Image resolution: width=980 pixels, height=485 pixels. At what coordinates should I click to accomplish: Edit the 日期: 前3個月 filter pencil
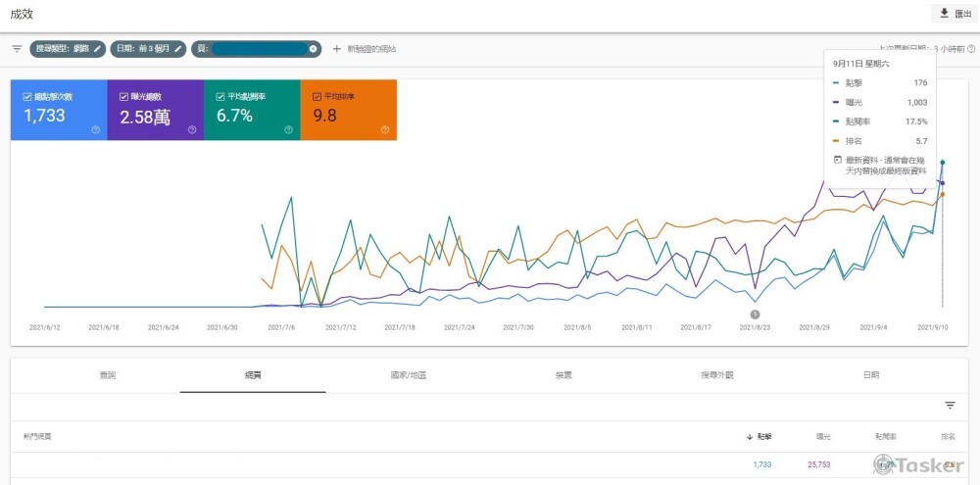[179, 48]
